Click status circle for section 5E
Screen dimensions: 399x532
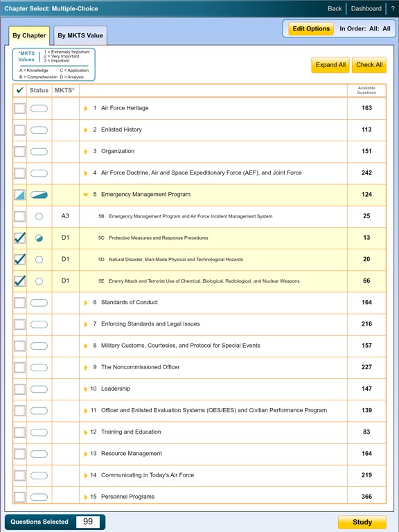click(x=39, y=281)
